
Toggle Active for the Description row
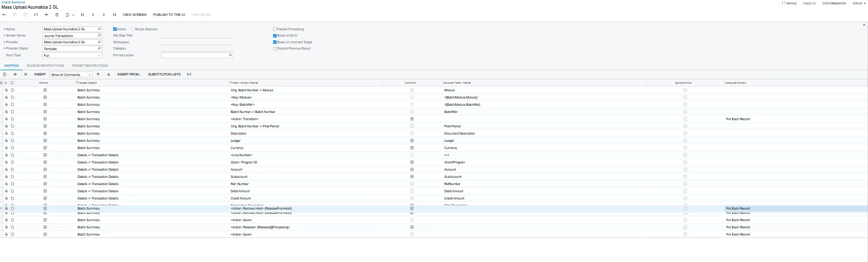[x=45, y=134]
